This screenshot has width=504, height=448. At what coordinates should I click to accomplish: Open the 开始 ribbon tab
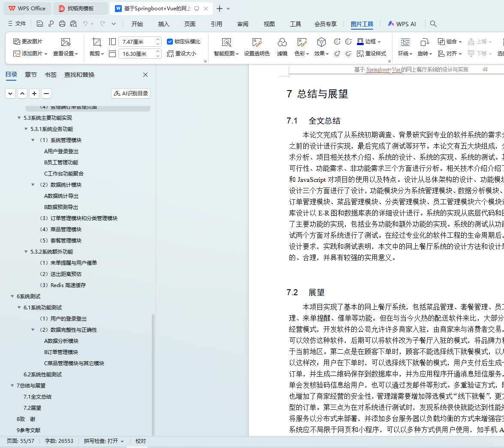point(137,24)
